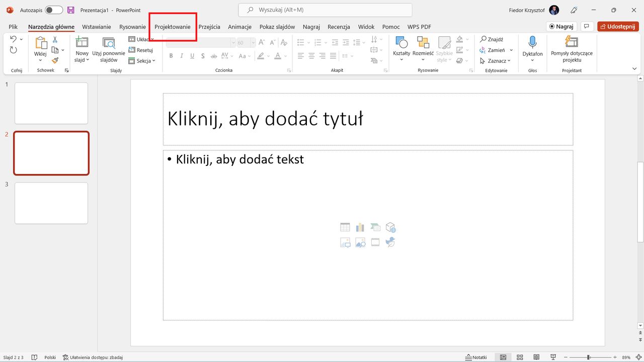This screenshot has width=644, height=362.
Task: Insert a 3D model via placeholder icon
Action: coord(390,227)
